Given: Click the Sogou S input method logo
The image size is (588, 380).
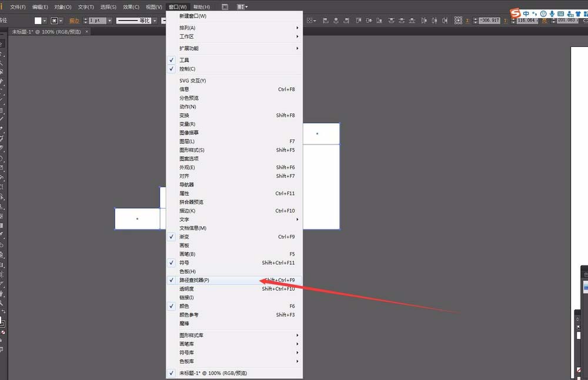Looking at the screenshot, I should coord(516,13).
